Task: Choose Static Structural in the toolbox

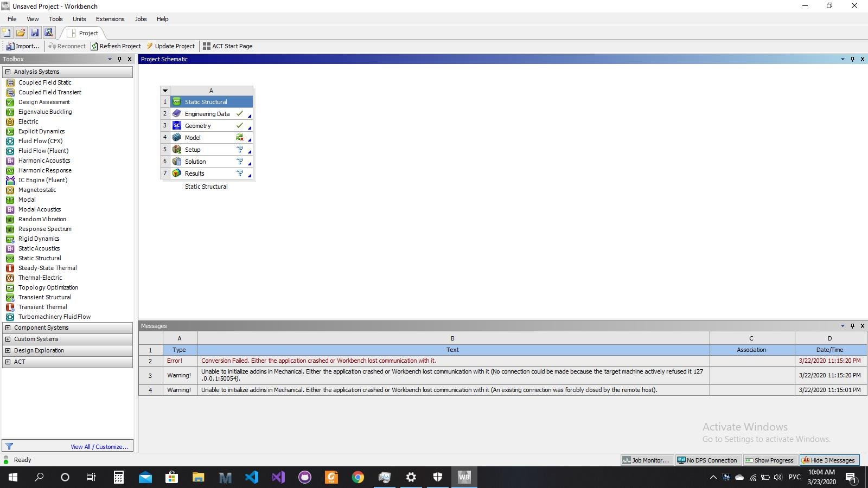Action: coord(40,258)
